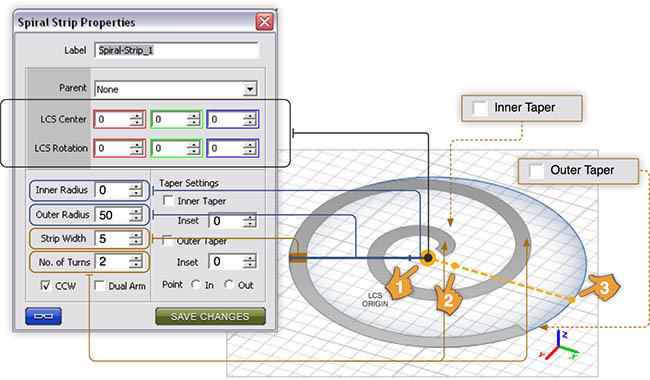
Task: Adjust the LCS Rotation X spinner arrows
Action: [x=136, y=148]
